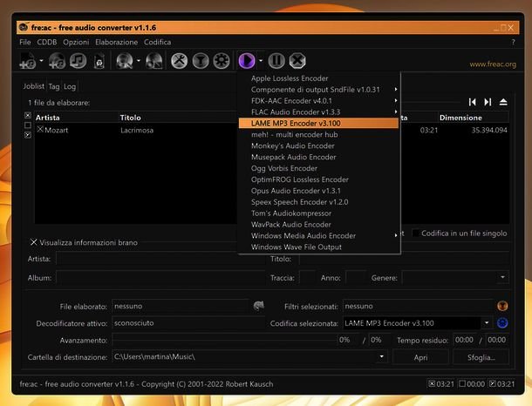Choose Windows Wave File Output
This screenshot has width=532, height=406.
click(x=318, y=247)
